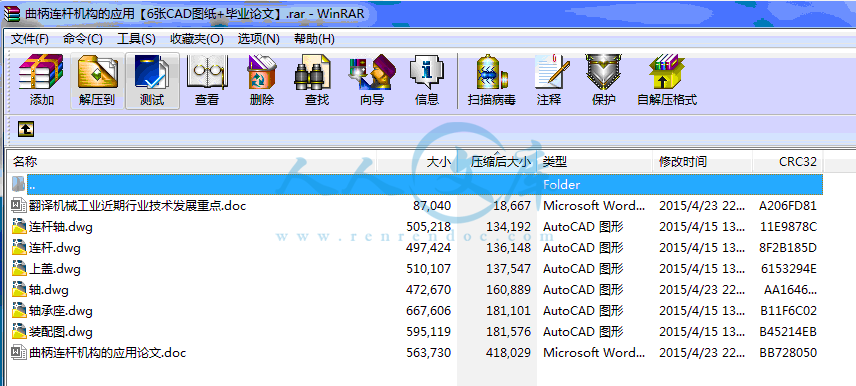Screen dimensions: 856x386
Task: Open the 查看 (View) toolbar icon
Action: (x=207, y=81)
